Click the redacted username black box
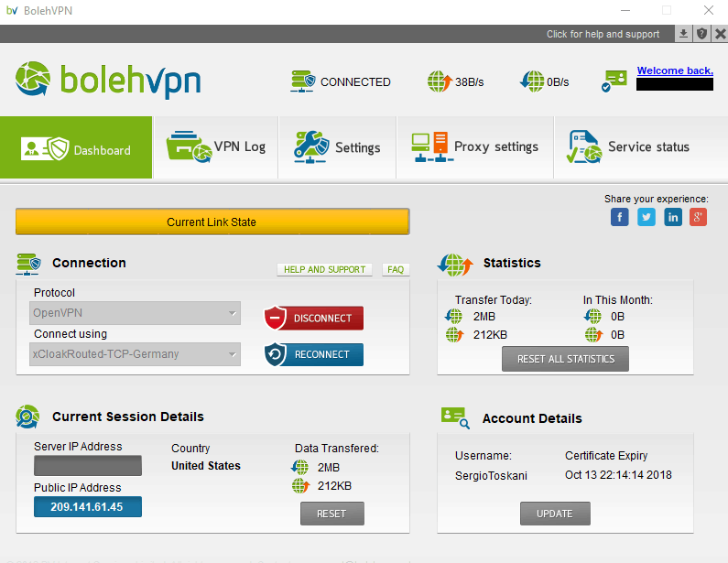 click(x=675, y=84)
